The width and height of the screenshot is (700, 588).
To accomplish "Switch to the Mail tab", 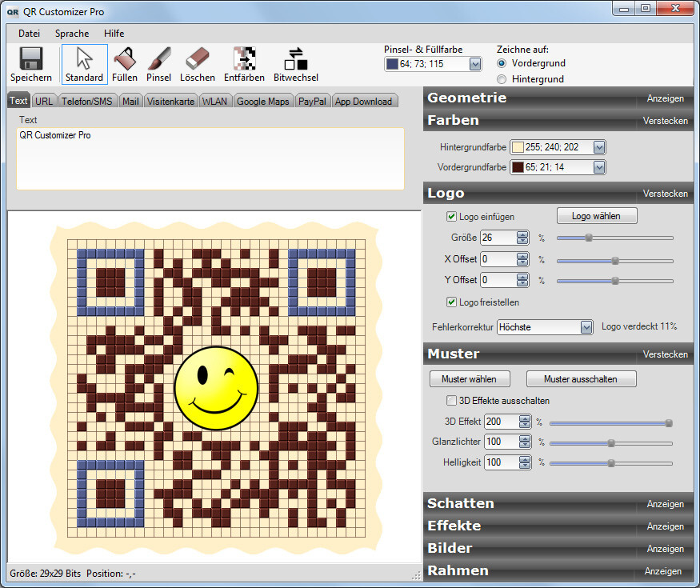I will (130, 102).
